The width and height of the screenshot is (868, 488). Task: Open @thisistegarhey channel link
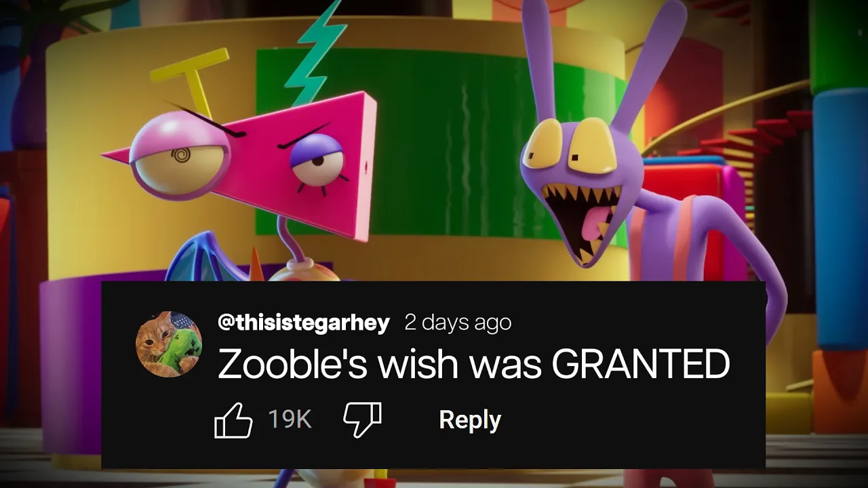(304, 323)
